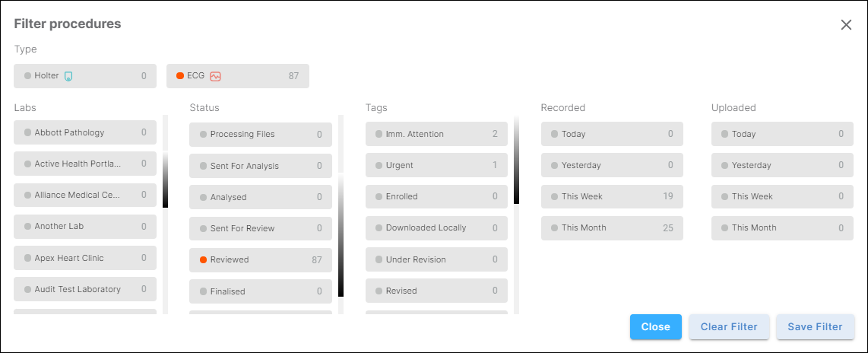Close the Filter procedures dialog with X
The height and width of the screenshot is (353, 868).
click(846, 24)
